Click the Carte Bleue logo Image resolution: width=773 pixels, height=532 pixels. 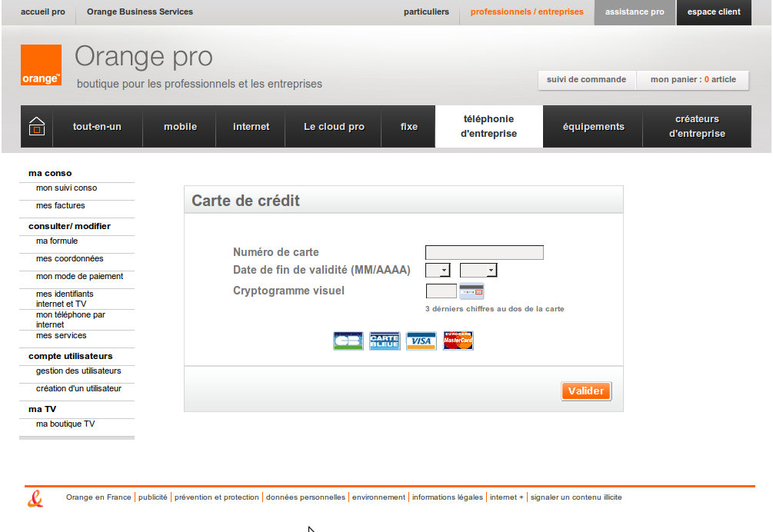coord(385,341)
